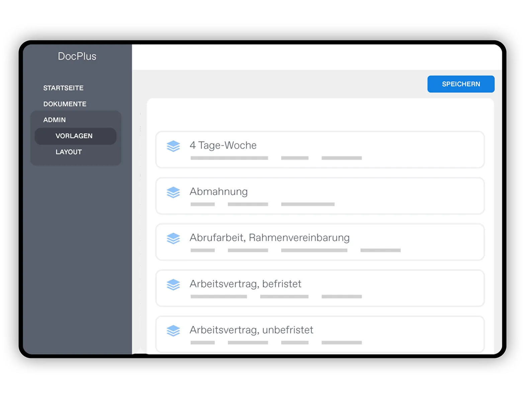Select the layers icon for Arbeitsvertrag, befristet
This screenshot has width=532, height=393.
coord(173,284)
